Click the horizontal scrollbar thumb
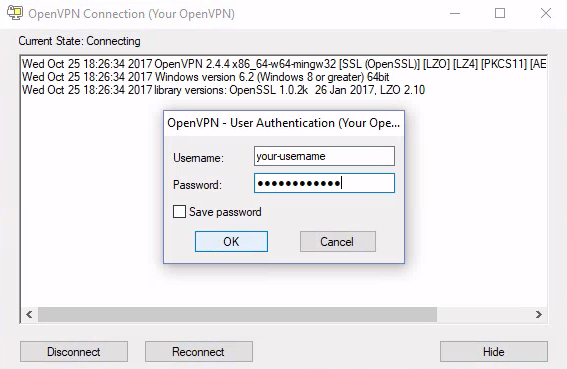Viewport: 567px width, 369px height. [237, 314]
